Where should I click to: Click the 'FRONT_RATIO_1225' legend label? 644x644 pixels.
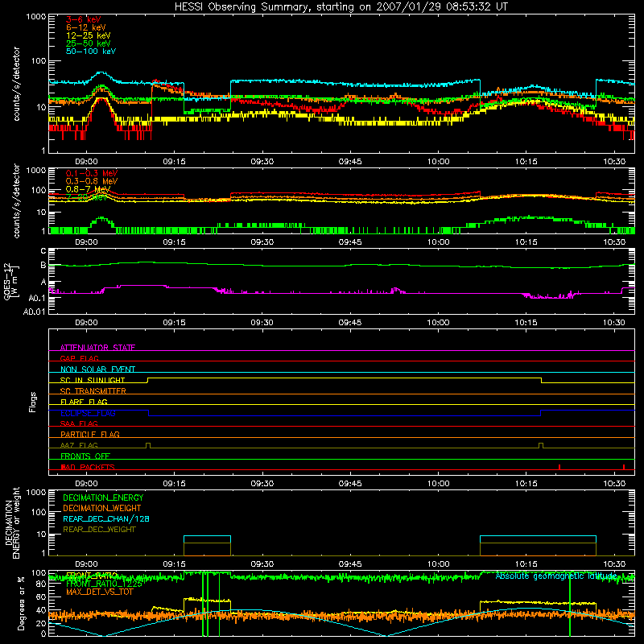[104, 584]
